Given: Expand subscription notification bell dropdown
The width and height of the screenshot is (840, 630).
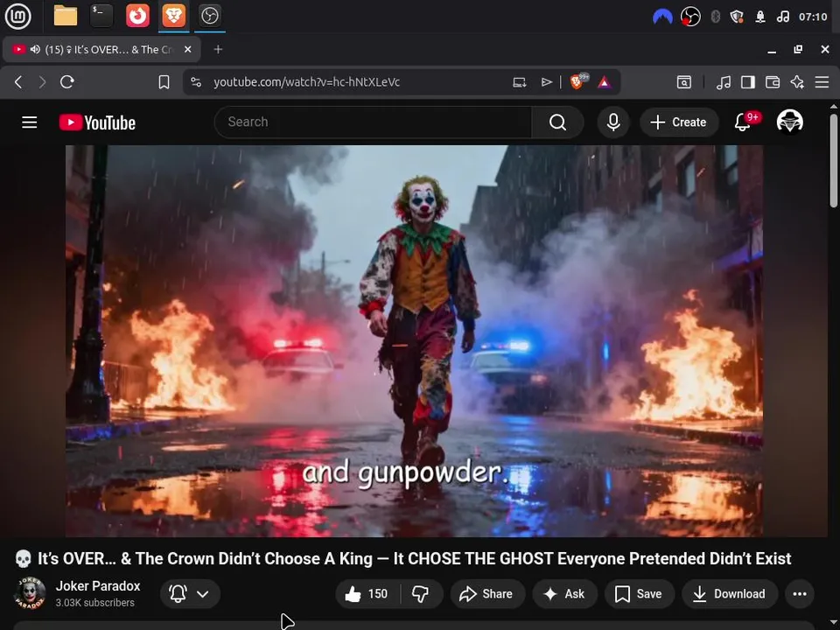Looking at the screenshot, I should point(190,593).
